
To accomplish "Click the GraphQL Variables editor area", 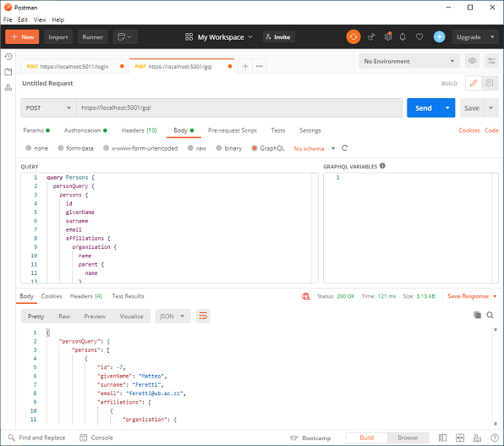I will point(411,228).
